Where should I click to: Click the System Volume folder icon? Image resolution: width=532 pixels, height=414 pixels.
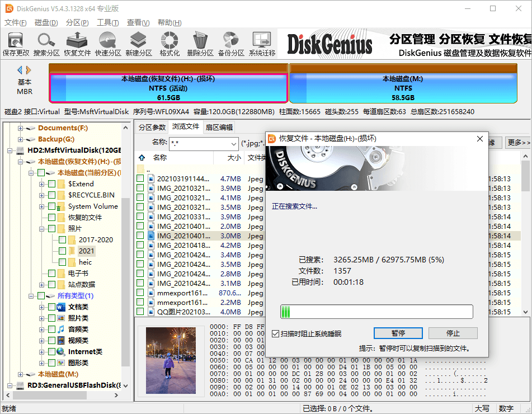point(61,206)
